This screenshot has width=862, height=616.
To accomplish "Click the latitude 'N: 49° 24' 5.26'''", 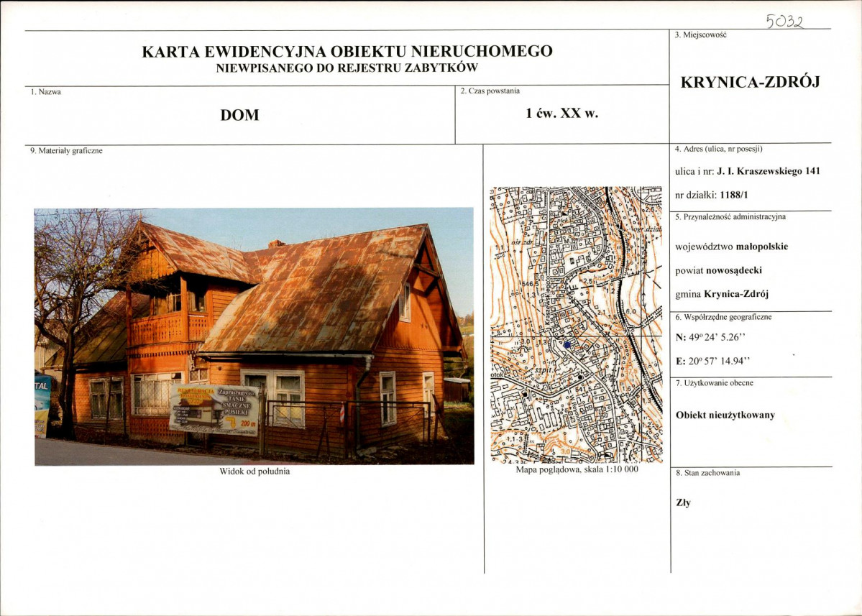I will click(x=710, y=337).
